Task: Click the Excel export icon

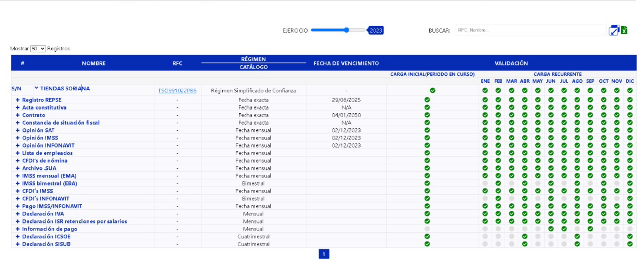Action: tap(624, 30)
